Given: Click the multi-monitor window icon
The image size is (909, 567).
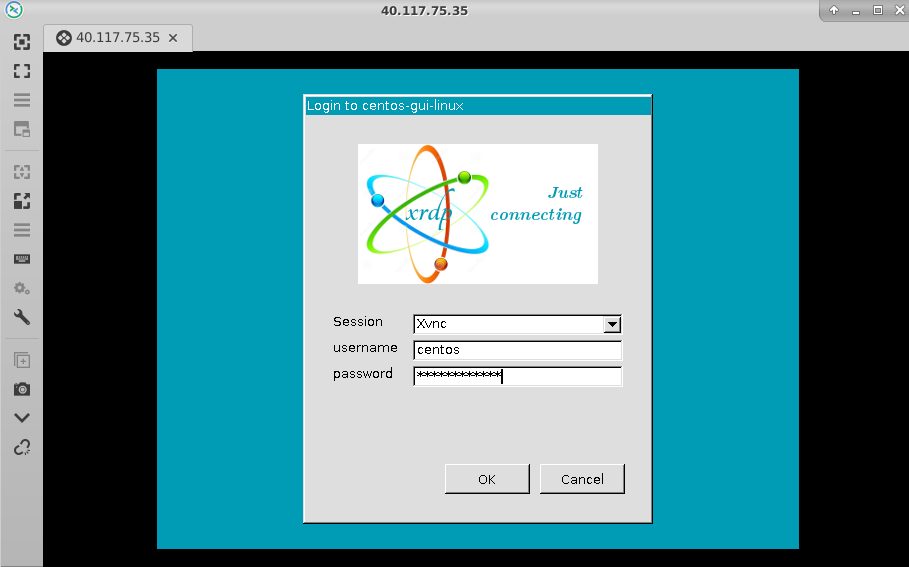Looking at the screenshot, I should pos(22,129).
